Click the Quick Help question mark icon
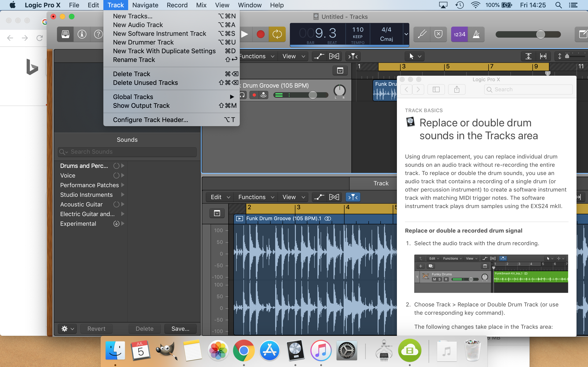588x367 pixels. tap(98, 34)
